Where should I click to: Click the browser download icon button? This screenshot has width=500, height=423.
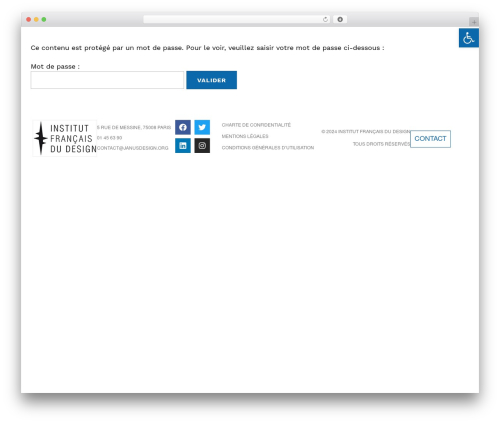[340, 20]
